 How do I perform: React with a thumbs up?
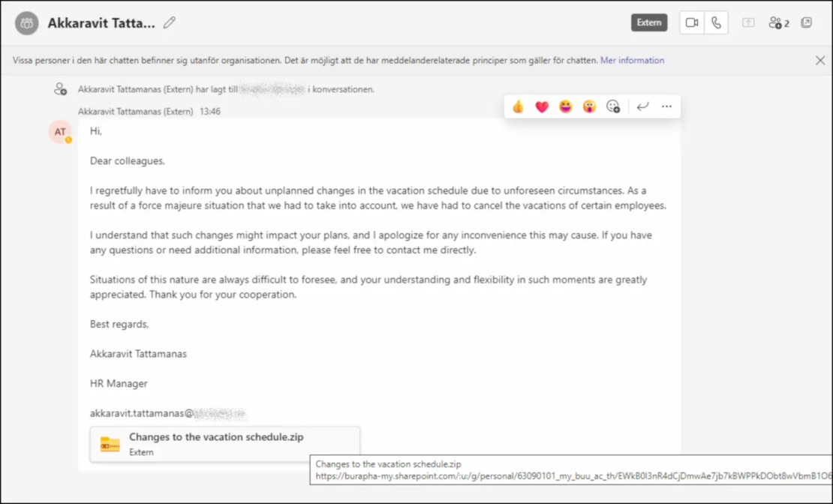tap(516, 106)
